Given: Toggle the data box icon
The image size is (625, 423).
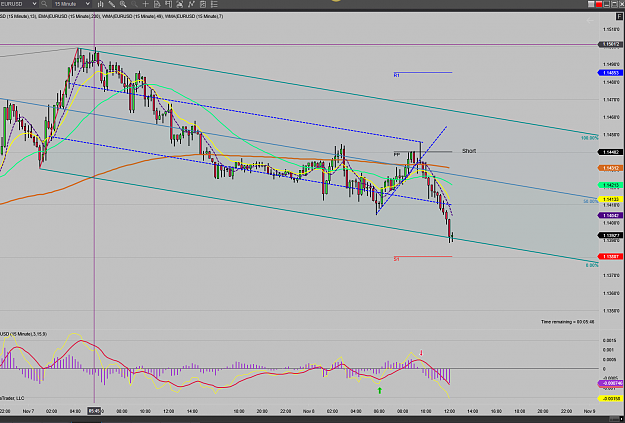Looking at the screenshot, I should 157,4.
